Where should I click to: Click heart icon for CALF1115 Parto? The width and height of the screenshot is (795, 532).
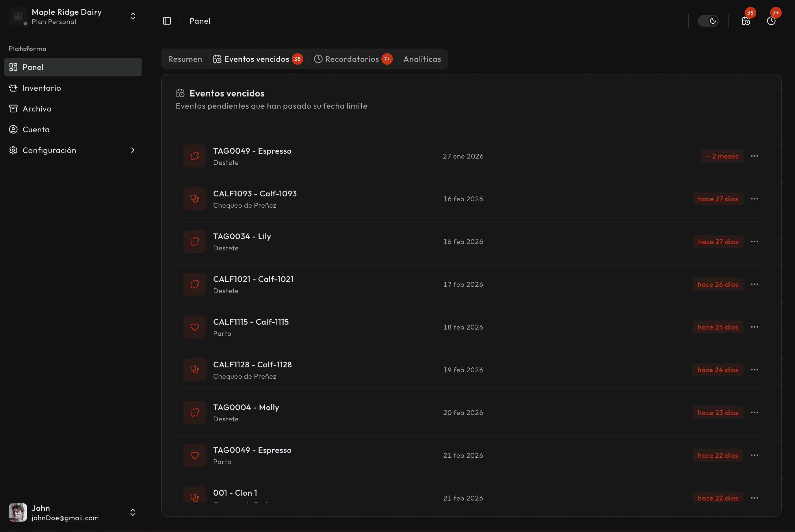[194, 327]
